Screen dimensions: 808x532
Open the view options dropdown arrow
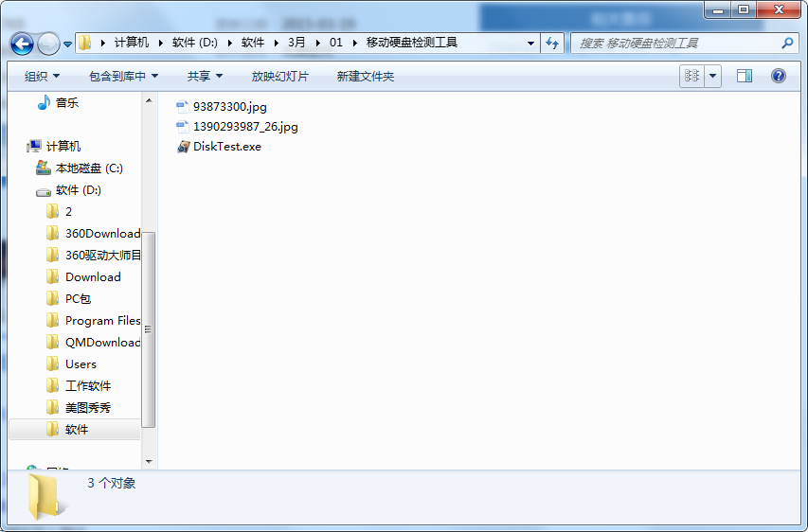tap(712, 76)
